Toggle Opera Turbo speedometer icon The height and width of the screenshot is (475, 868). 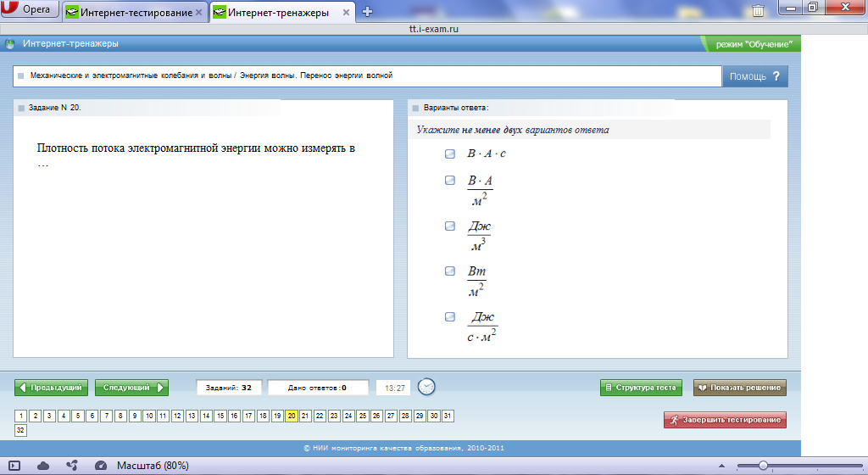tap(101, 467)
